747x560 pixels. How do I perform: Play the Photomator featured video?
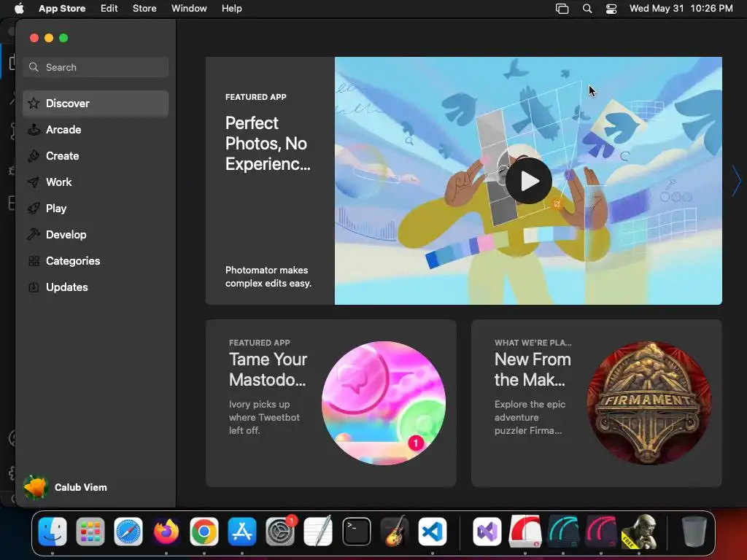coord(528,181)
